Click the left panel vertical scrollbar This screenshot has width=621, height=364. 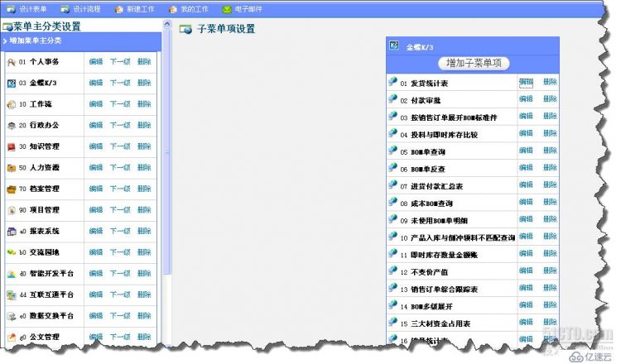pyautogui.click(x=167, y=152)
